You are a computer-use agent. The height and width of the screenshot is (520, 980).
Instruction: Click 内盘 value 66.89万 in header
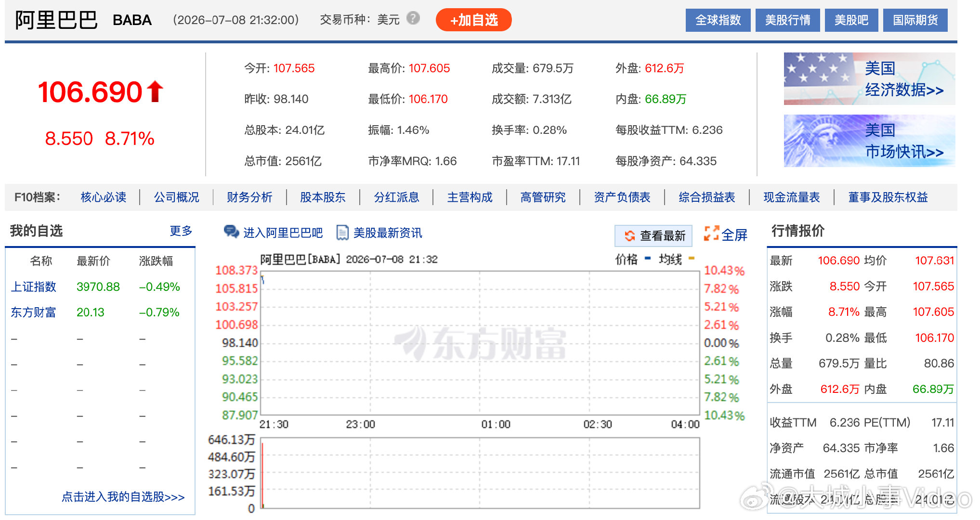666,99
